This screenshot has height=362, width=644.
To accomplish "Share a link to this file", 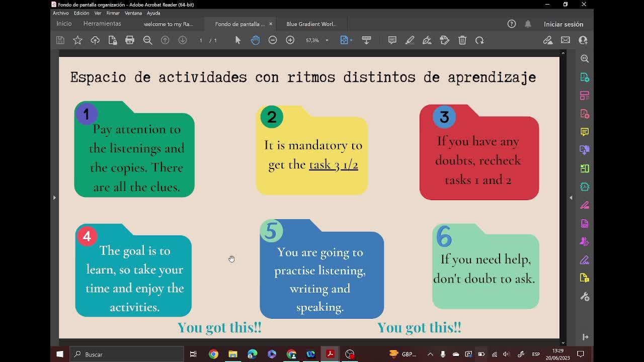I will pyautogui.click(x=548, y=40).
